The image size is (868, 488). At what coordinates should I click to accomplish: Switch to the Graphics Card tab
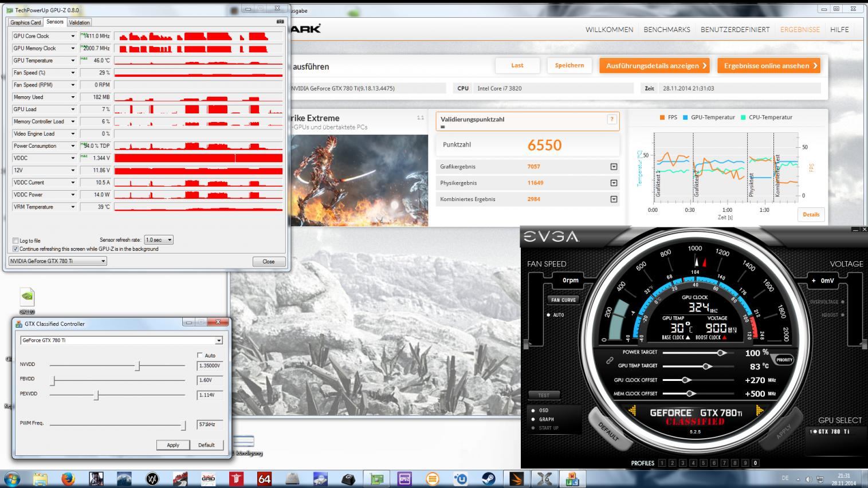(25, 22)
